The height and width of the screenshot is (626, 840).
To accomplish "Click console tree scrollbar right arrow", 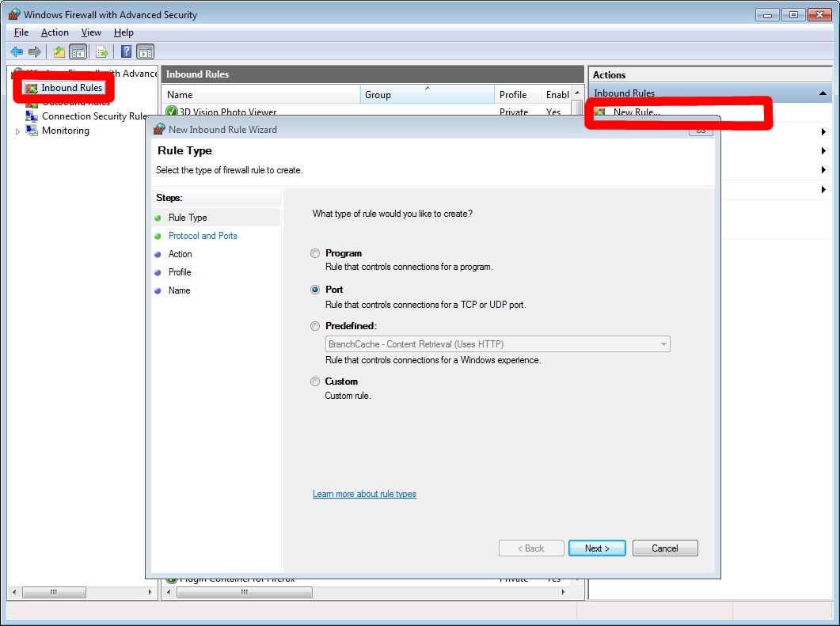I will (150, 592).
